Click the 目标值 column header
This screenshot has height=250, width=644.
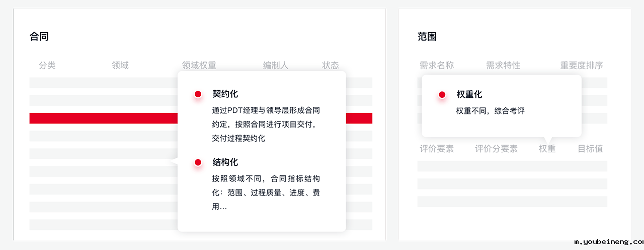[x=590, y=149]
